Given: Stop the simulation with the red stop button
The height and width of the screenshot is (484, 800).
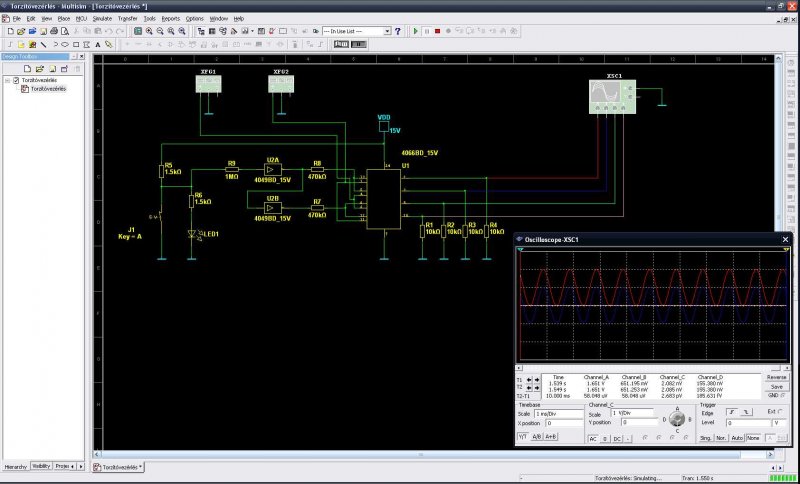Looking at the screenshot, I should click(x=437, y=31).
